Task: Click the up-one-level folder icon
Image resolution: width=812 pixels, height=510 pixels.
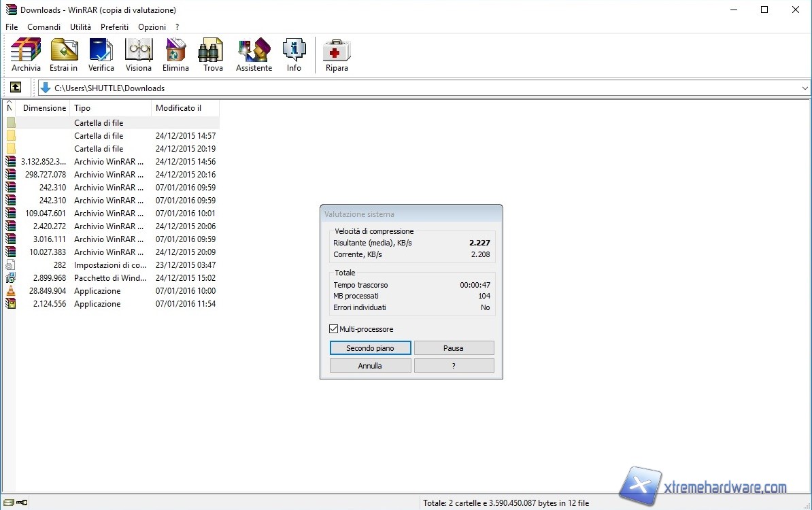Action: point(15,87)
